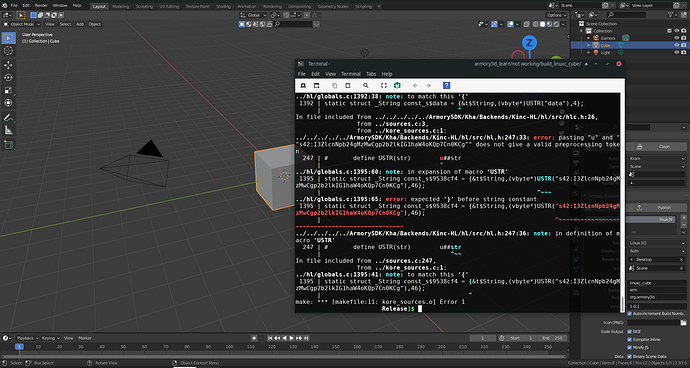Toggle Light visibility eye in outliner

pos(677,52)
